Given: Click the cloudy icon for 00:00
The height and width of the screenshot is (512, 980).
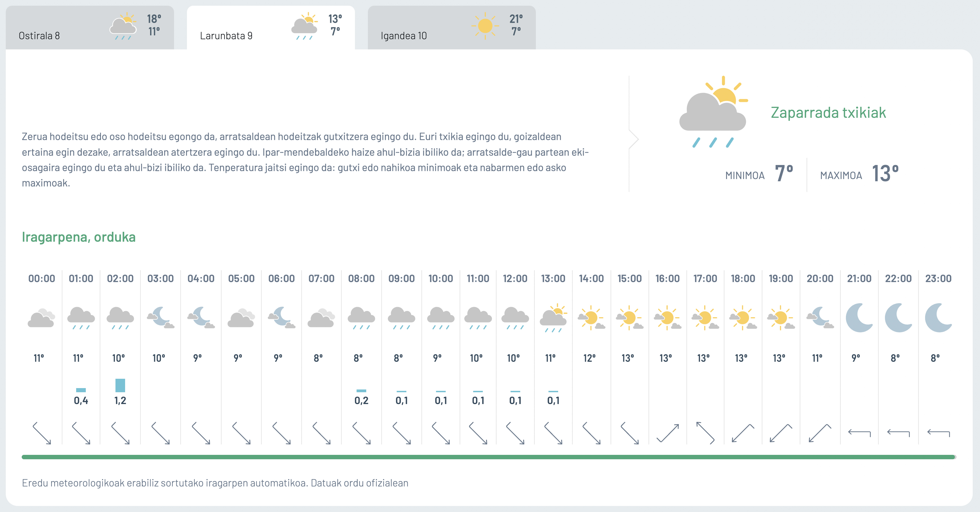Looking at the screenshot, I should [42, 318].
